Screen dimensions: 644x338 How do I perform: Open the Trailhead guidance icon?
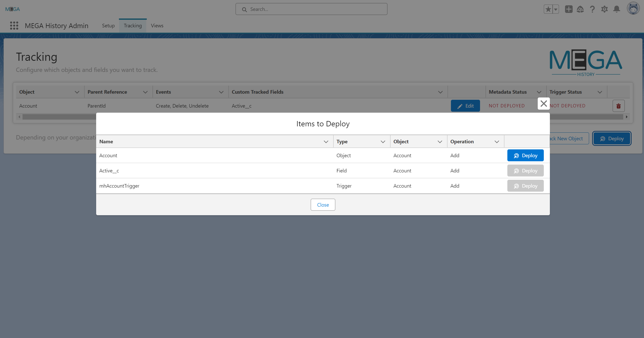tap(580, 9)
